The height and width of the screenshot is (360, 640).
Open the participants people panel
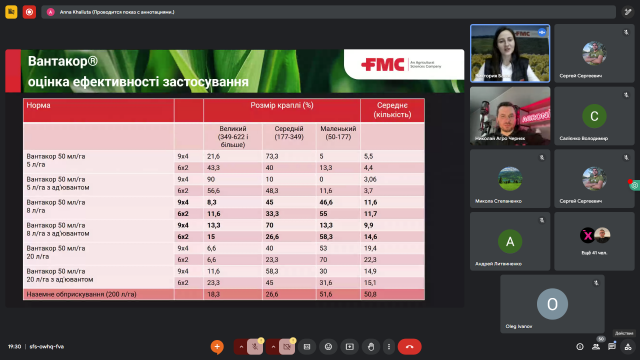coord(596,347)
